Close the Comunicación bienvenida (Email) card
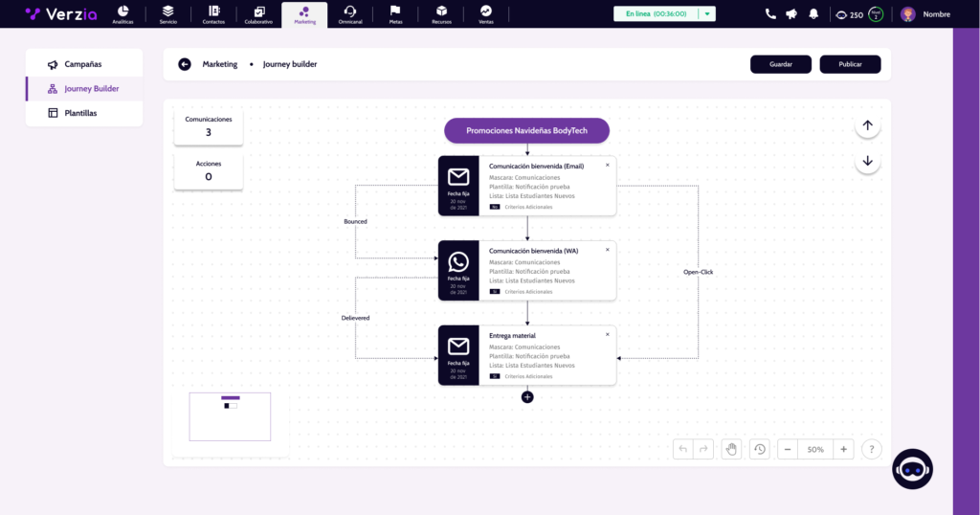 [608, 165]
